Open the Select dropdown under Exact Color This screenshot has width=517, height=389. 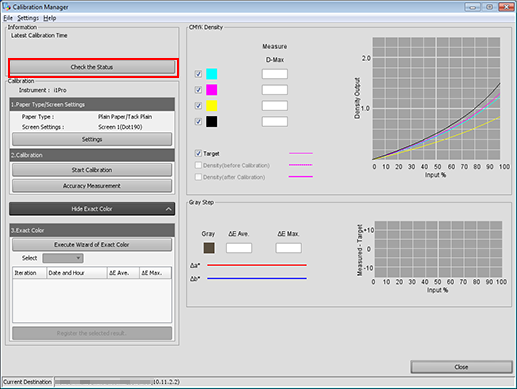(63, 258)
